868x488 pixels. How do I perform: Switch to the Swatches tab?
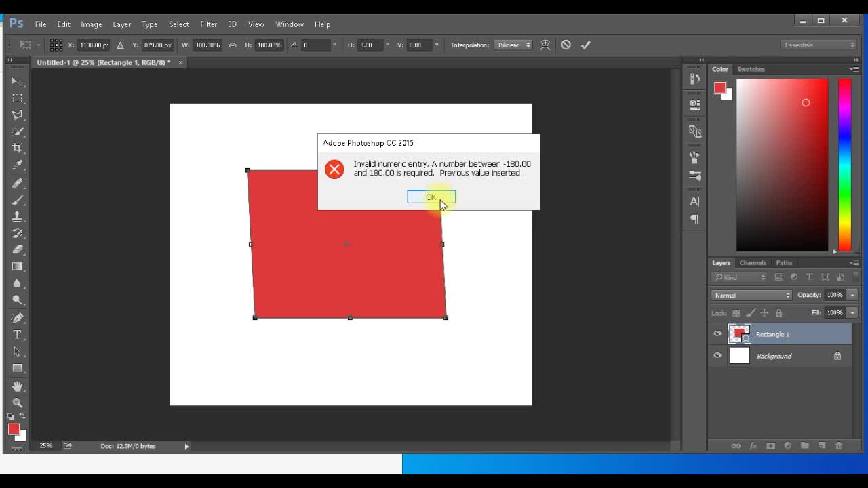[x=751, y=69]
